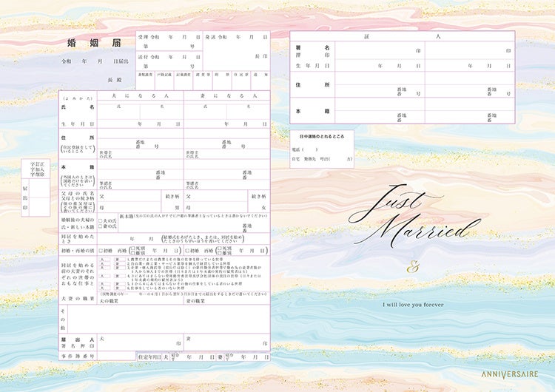Click the ANNIVERSAIRE logo

coord(509,374)
